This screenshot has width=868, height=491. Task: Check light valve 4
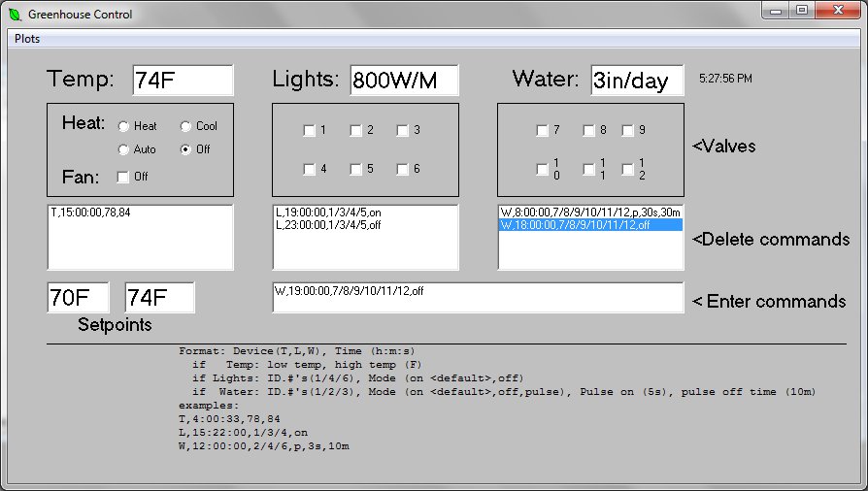click(310, 170)
